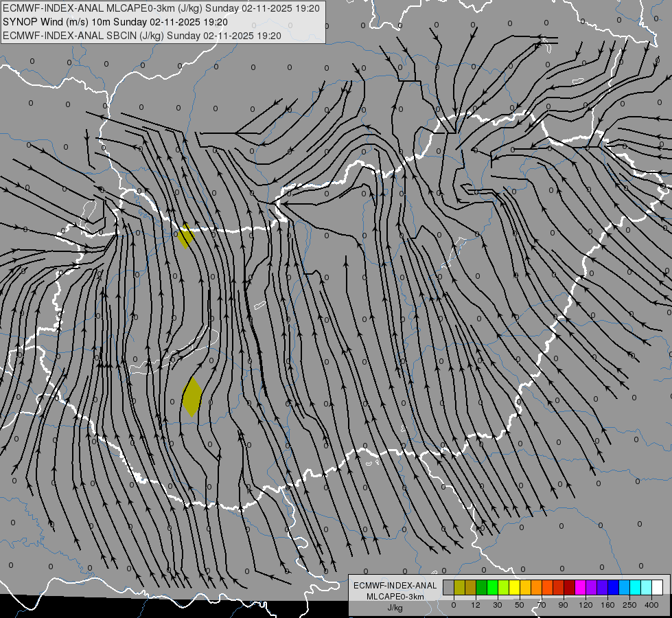Click the legend value label 160
Image resolution: width=672 pixels, height=618 pixels.
(x=607, y=605)
